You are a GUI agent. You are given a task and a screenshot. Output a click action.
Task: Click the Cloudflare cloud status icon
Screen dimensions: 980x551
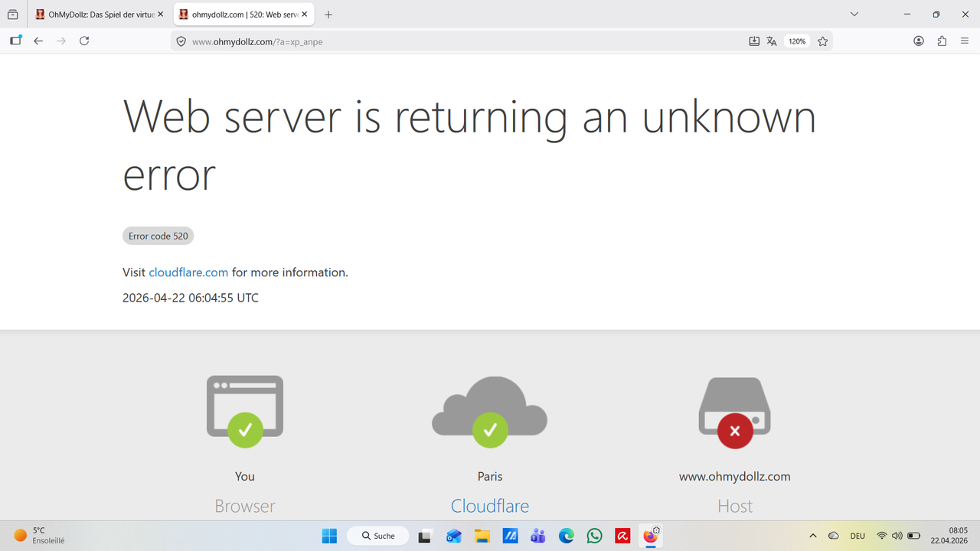(490, 411)
